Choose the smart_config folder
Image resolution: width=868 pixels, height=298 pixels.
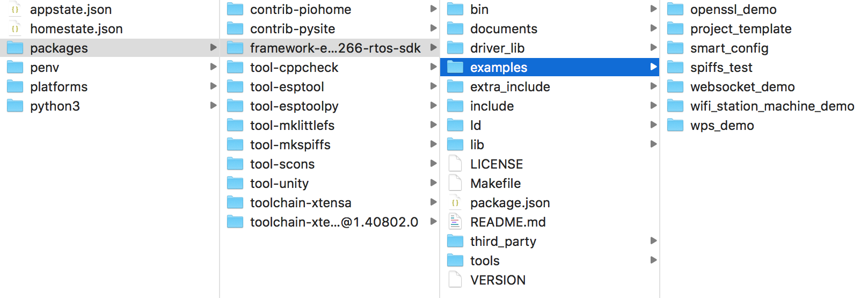tap(729, 48)
